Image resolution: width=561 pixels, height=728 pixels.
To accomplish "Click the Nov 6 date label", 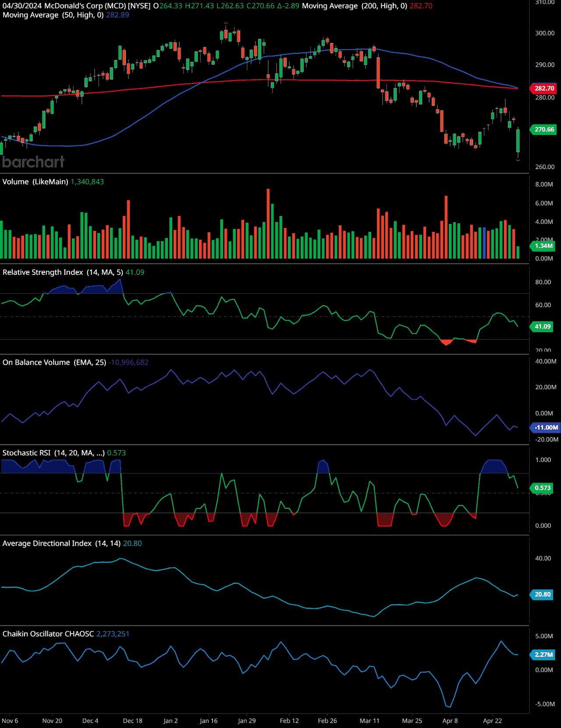I will coord(10,721).
